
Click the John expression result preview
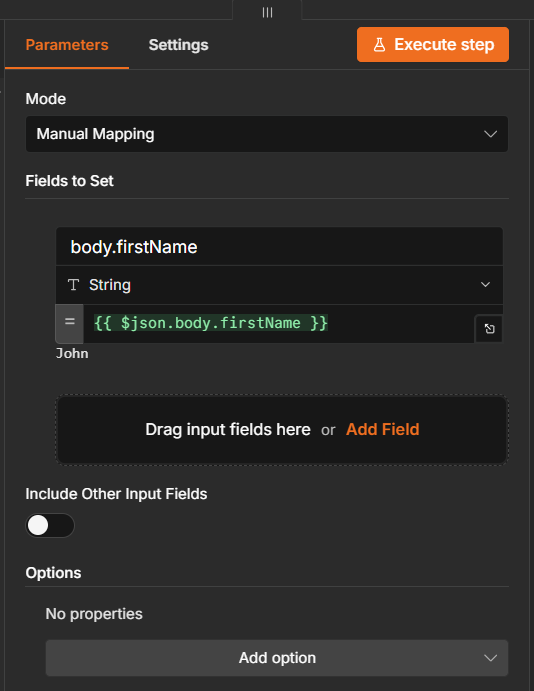click(72, 353)
